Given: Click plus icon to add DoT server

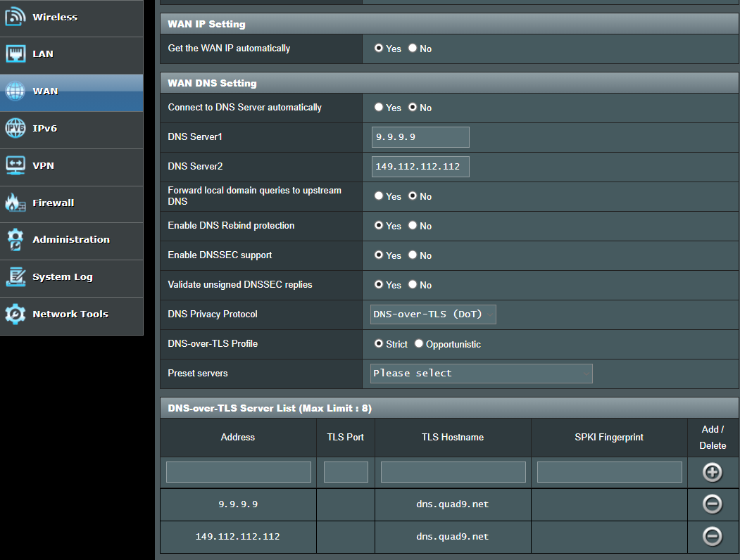Looking at the screenshot, I should click(x=713, y=472).
